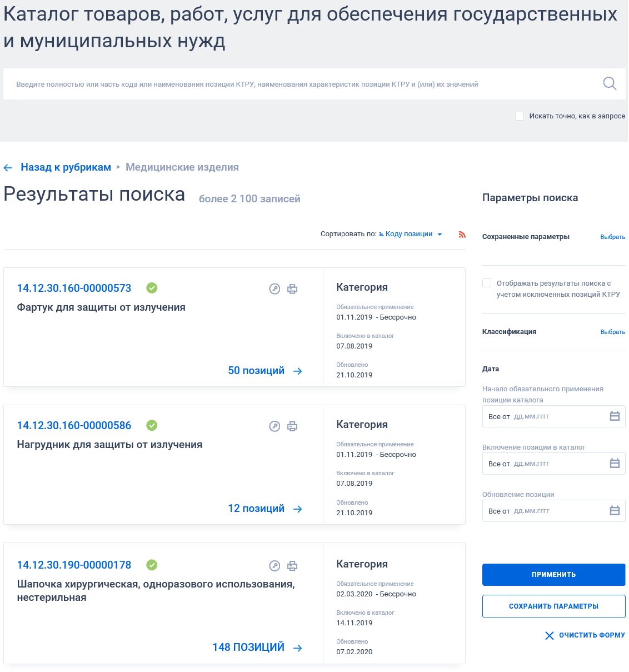Click key icon for position 14.12.30.160-00000573
Viewport: 629px width, 672px height.
click(274, 288)
